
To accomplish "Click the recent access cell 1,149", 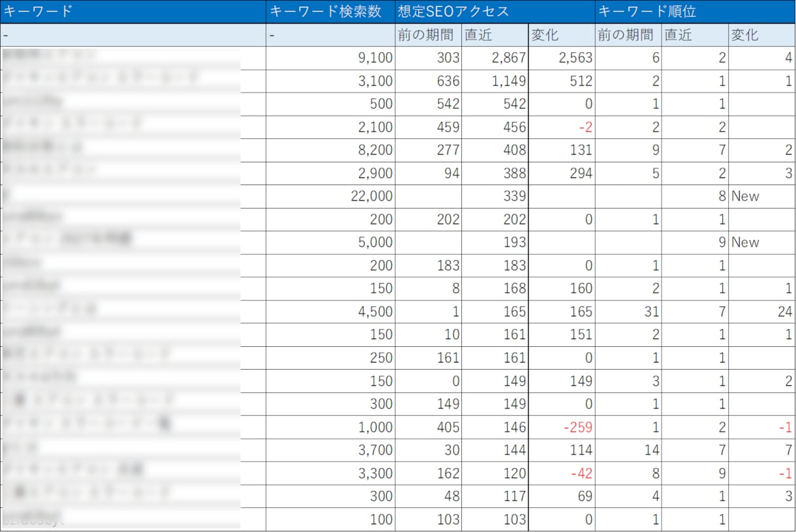I will [x=495, y=81].
